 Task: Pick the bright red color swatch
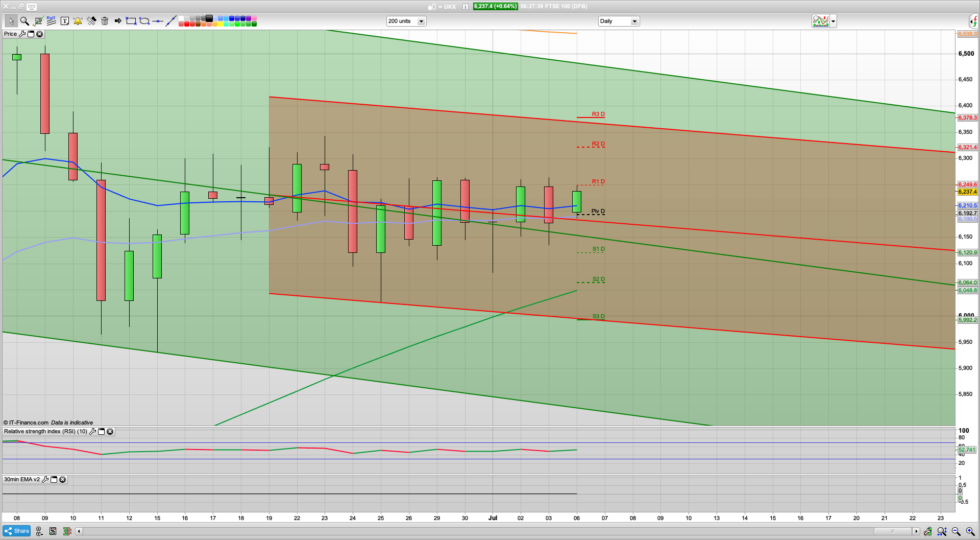(x=187, y=24)
